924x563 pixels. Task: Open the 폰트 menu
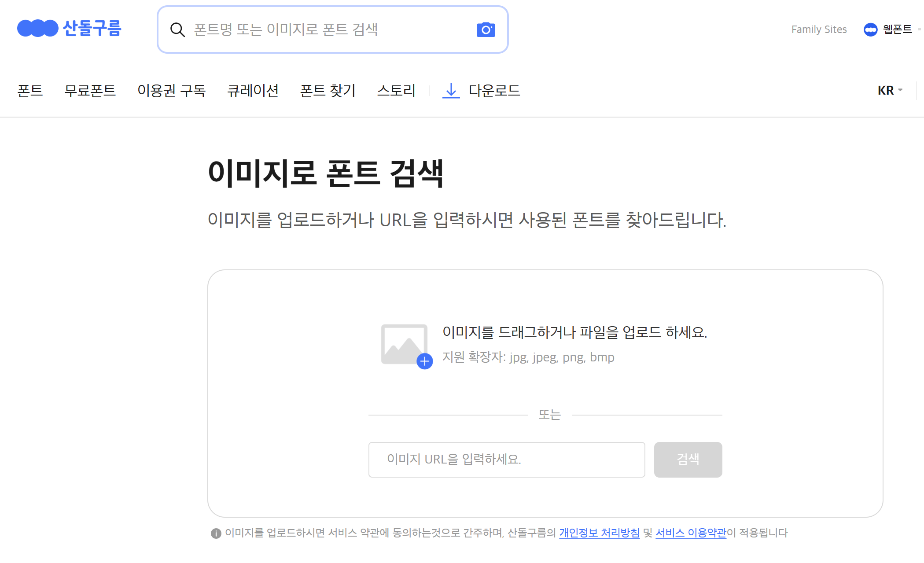pos(30,91)
